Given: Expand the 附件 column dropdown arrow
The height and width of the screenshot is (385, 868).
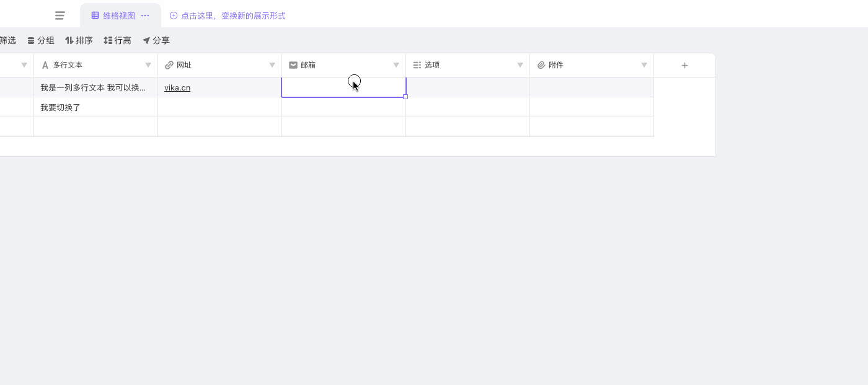Looking at the screenshot, I should click(644, 65).
